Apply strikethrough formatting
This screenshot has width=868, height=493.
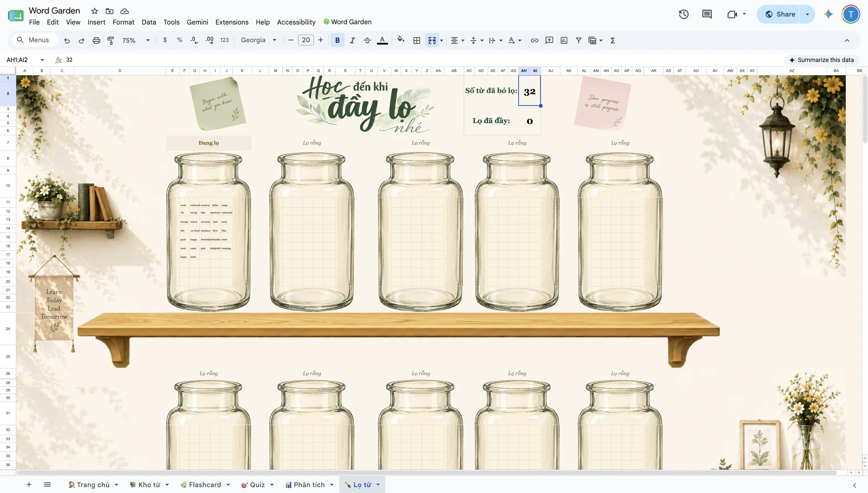pos(367,40)
